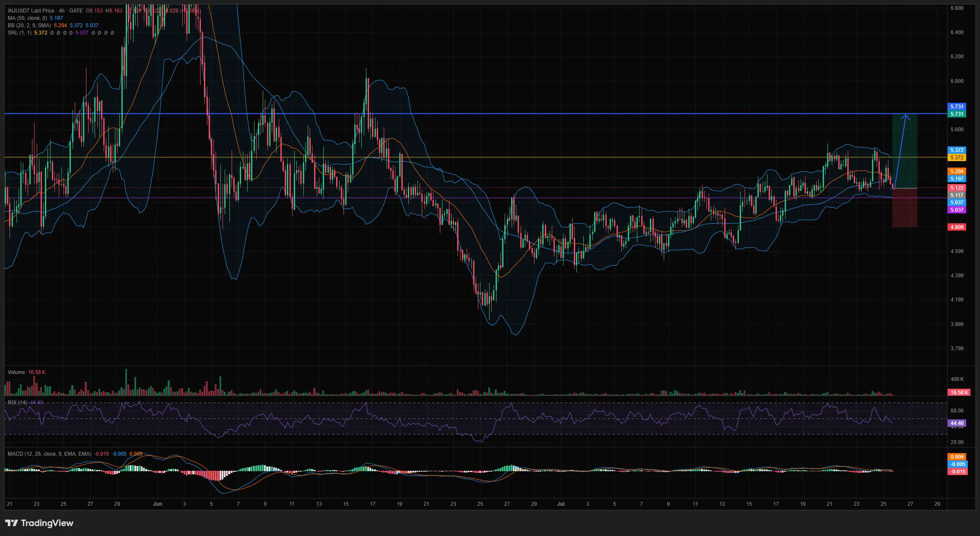The height and width of the screenshot is (536, 980).
Task: Click the red 16.58 K volume tag
Action: [x=959, y=393]
